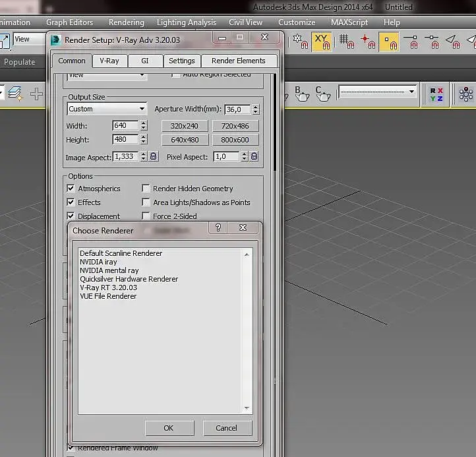Click the RXYZ axis icon
Image resolution: width=476 pixels, height=457 pixels.
tap(436, 94)
